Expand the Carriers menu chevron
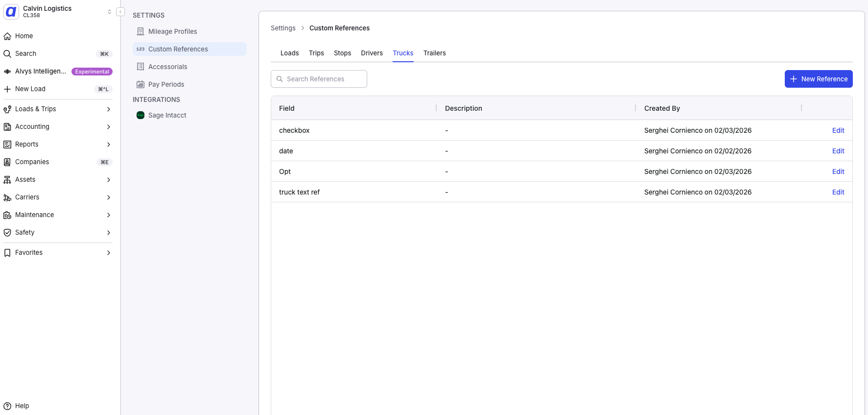868x415 pixels. [109, 197]
